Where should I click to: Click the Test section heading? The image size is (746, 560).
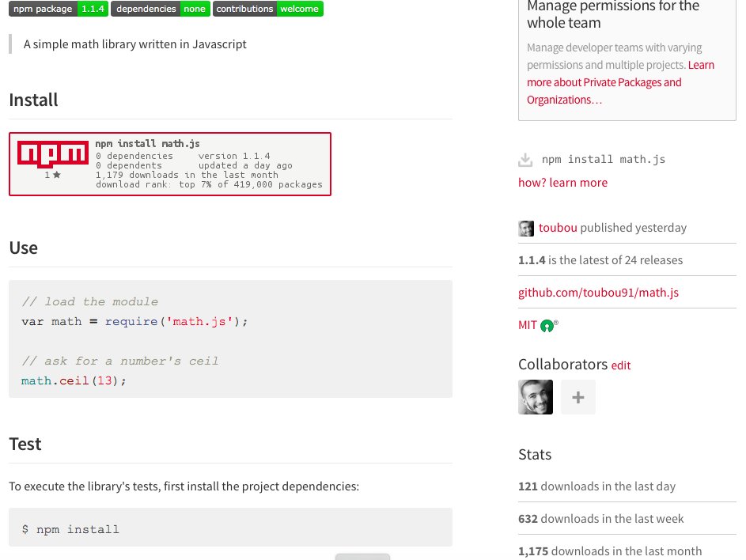point(25,444)
